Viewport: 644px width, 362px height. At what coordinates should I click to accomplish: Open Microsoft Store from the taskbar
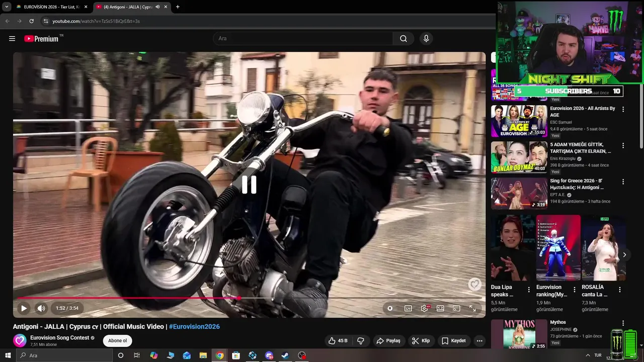tap(236, 355)
